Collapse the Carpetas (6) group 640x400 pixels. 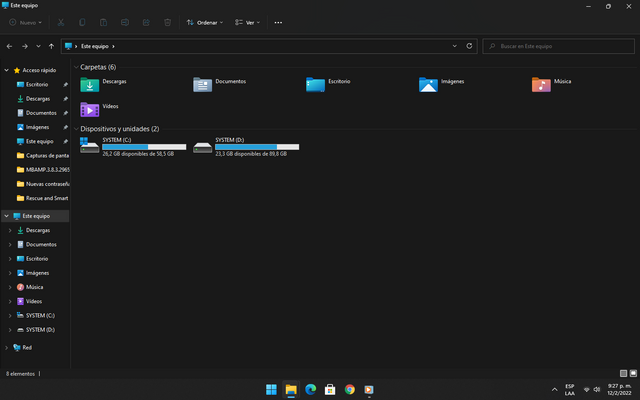click(x=76, y=67)
